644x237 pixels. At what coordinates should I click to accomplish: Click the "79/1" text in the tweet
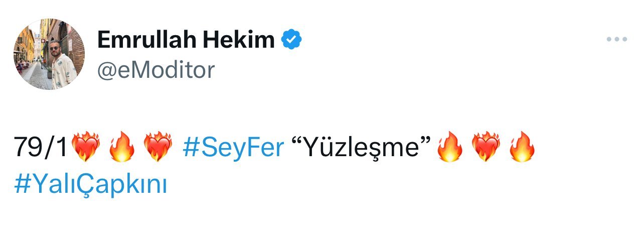pos(41,148)
